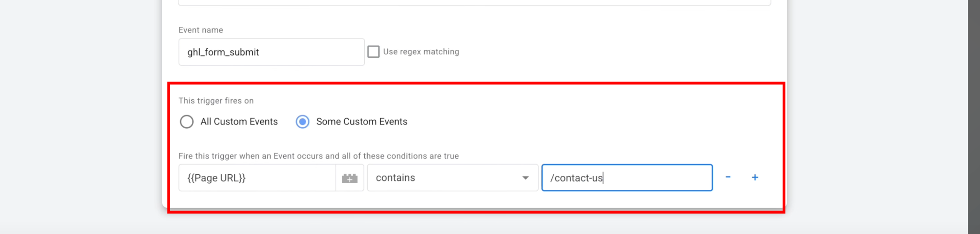Click the "All Custom Events" label text
Viewport: 980px width, 234px height.
point(239,122)
